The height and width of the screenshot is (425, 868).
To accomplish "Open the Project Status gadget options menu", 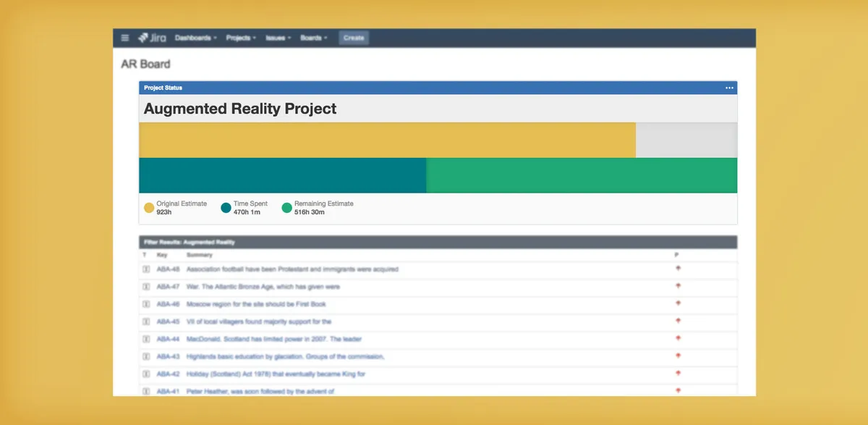I will [x=729, y=88].
